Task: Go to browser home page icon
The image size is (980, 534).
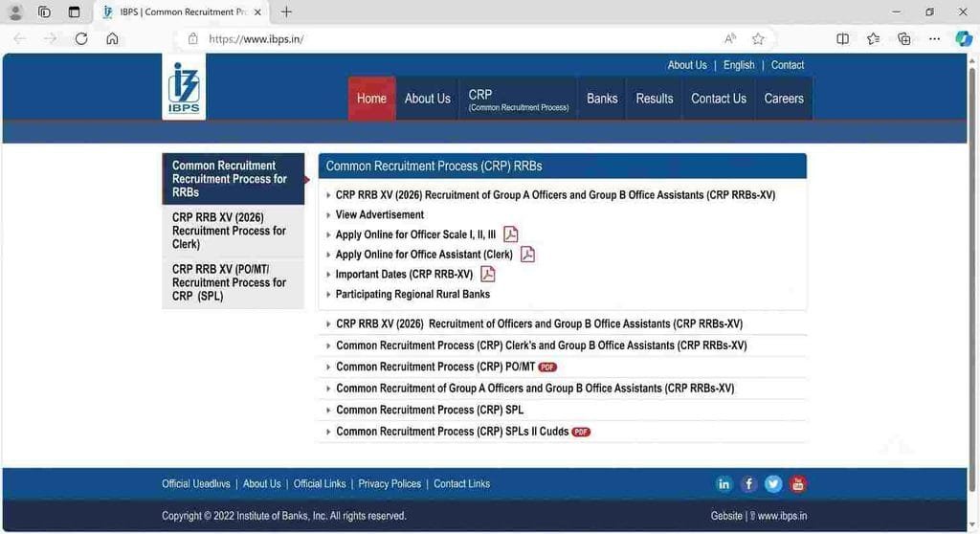Action: coord(112,39)
